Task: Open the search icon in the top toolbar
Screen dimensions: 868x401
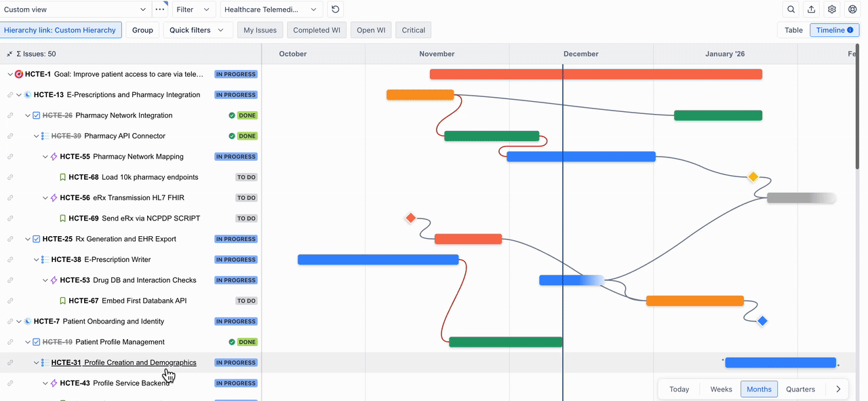Action: [790, 9]
